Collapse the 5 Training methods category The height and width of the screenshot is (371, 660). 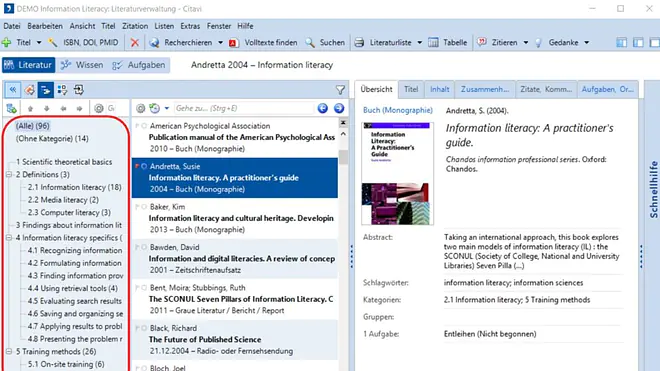tap(8, 351)
